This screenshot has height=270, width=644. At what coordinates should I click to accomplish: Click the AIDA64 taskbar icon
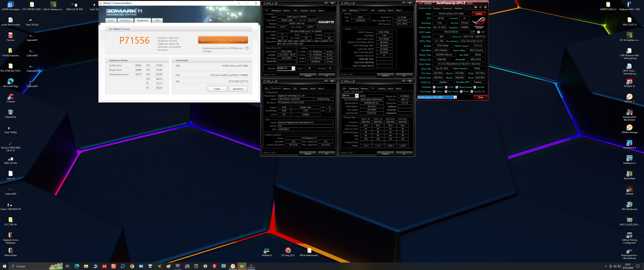click(104, 266)
